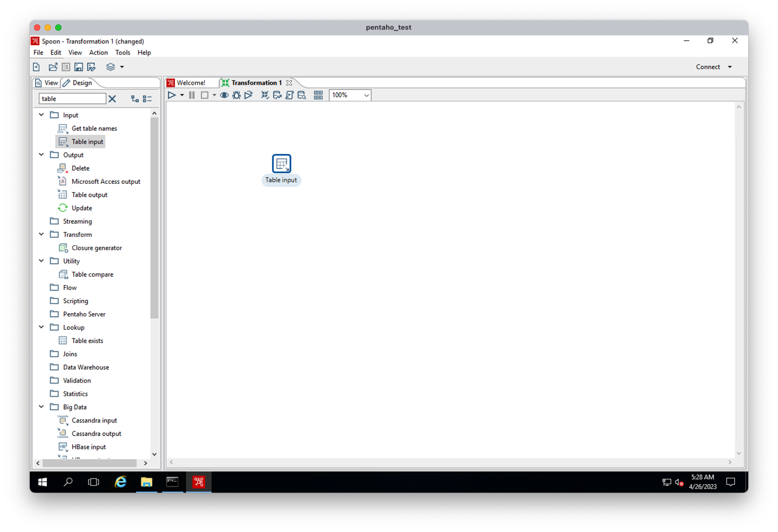Open the Edit menu
This screenshot has width=778, height=532.
point(56,53)
